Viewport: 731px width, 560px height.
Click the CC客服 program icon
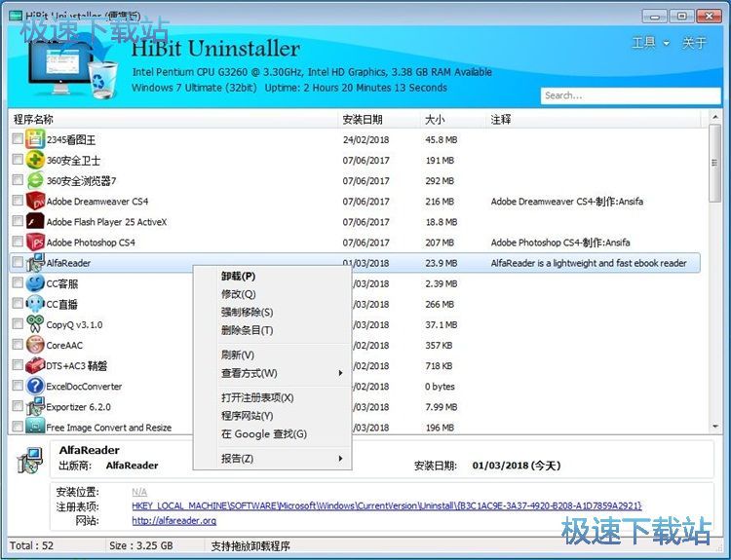35,283
